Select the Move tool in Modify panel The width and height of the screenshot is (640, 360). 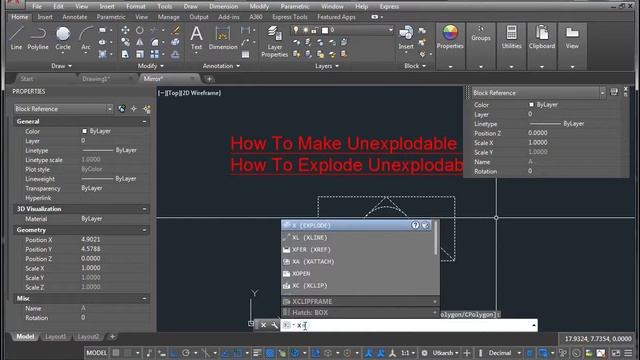(125, 30)
